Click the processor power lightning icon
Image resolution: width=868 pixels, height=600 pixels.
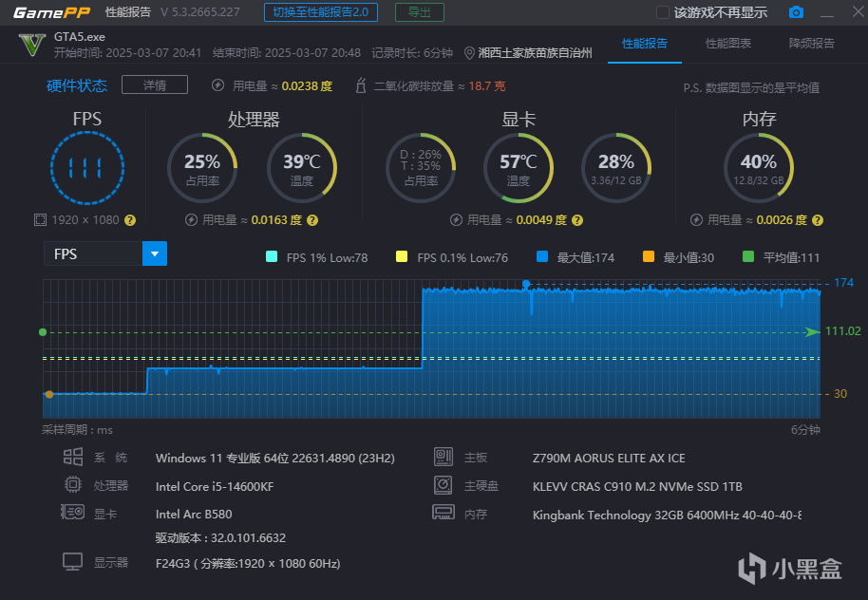pos(191,220)
